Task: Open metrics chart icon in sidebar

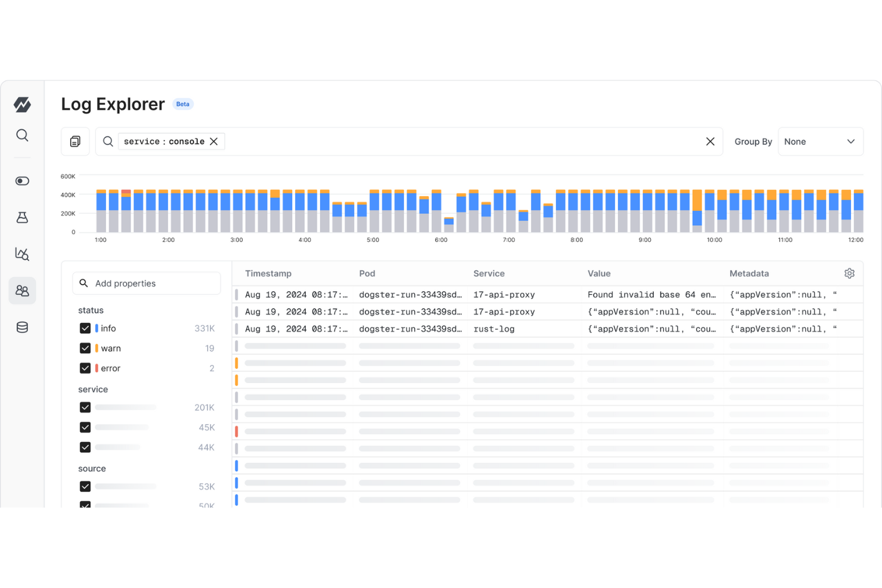Action: (22, 254)
